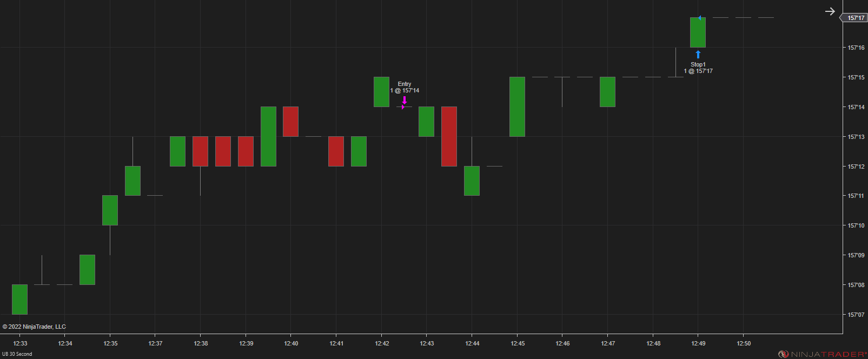
Task: Select the current price marker 157'17
Action: pos(855,18)
